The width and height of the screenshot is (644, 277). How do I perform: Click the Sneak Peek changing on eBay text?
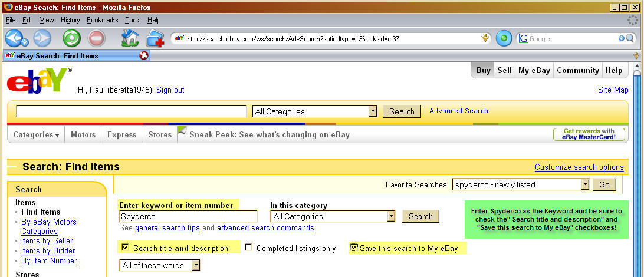(x=270, y=134)
